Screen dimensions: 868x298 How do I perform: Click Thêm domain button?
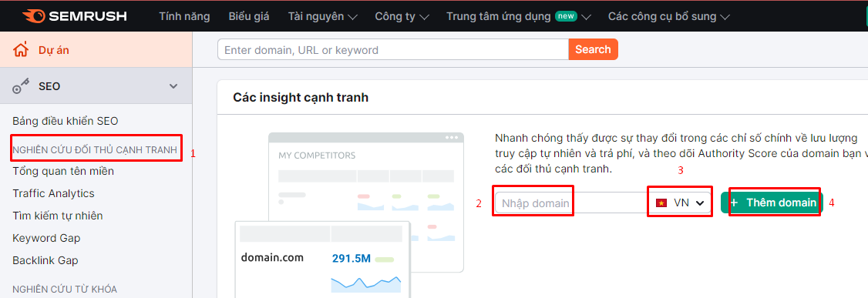[x=772, y=203]
